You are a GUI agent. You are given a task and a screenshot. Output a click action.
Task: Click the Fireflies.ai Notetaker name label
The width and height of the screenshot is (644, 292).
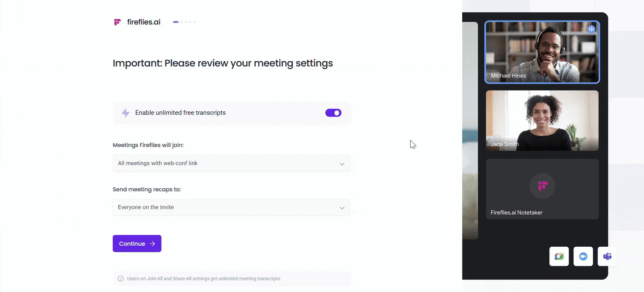[x=517, y=212]
